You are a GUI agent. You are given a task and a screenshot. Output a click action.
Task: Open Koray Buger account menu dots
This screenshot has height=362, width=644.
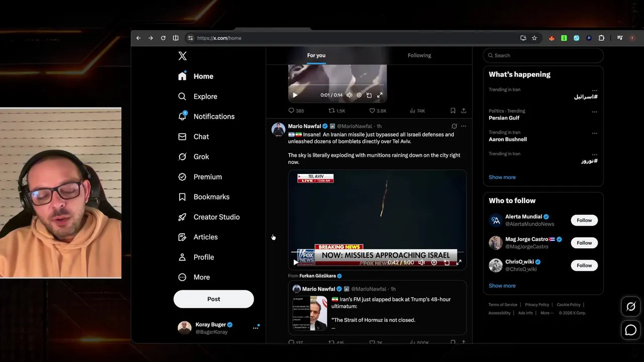(x=256, y=328)
